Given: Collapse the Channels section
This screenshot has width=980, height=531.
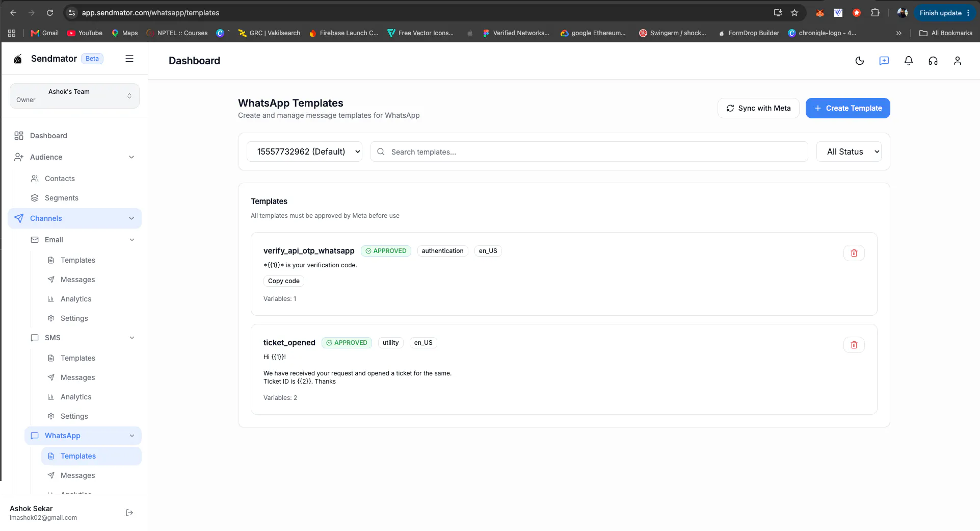Looking at the screenshot, I should 131,218.
